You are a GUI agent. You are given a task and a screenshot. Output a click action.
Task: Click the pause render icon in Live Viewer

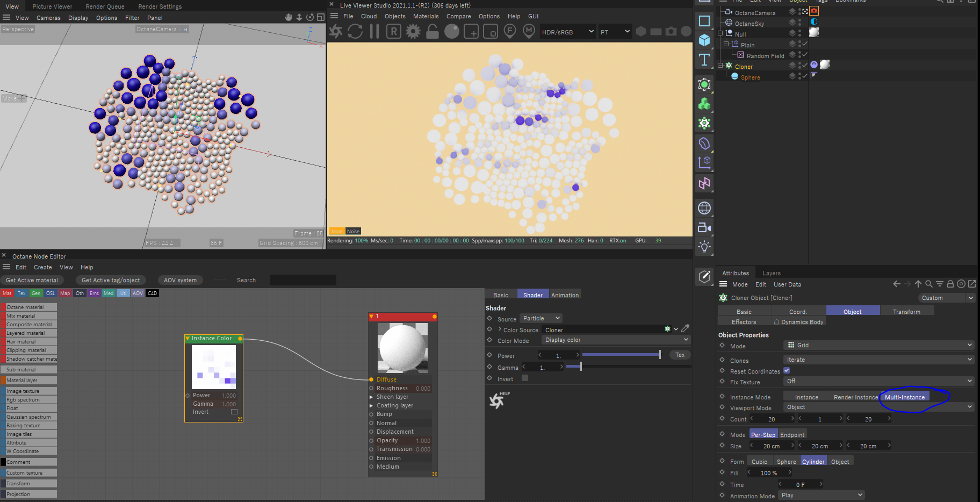coord(374,32)
